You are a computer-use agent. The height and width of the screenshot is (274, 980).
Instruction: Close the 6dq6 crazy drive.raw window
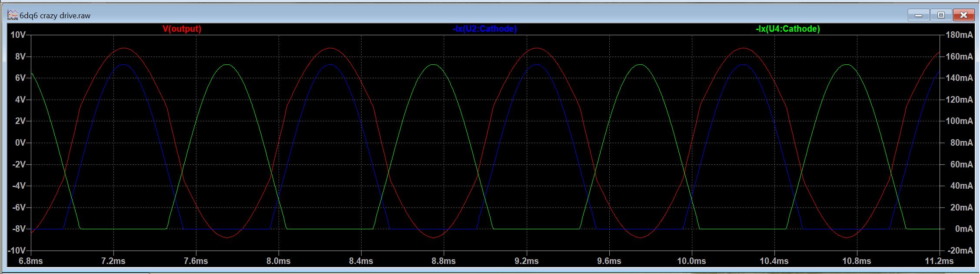963,15
